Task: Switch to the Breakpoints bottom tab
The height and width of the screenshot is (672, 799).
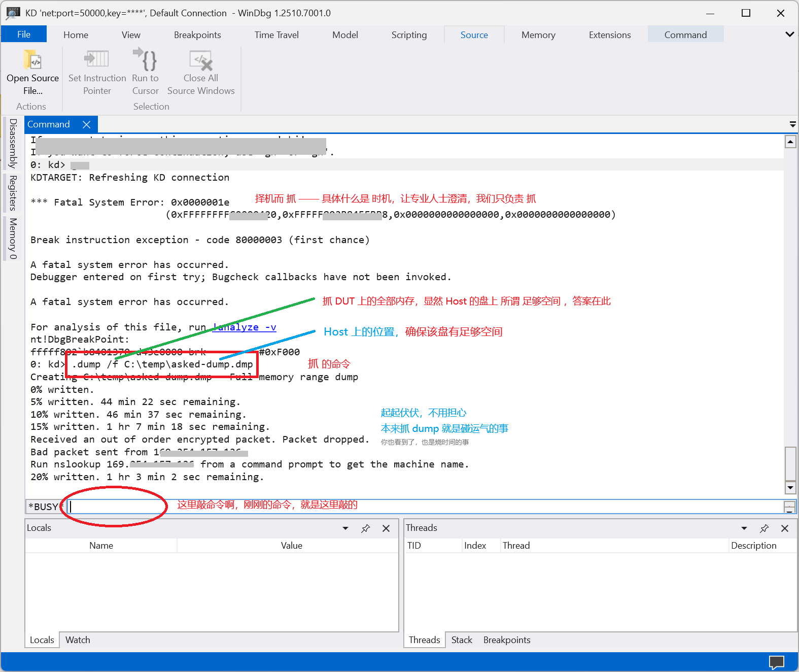Action: point(507,640)
